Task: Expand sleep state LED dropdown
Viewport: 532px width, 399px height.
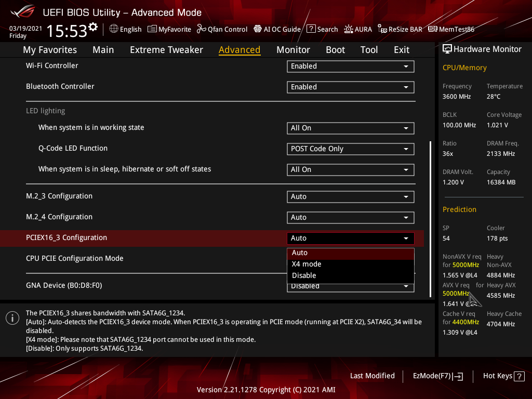Action: 351,170
